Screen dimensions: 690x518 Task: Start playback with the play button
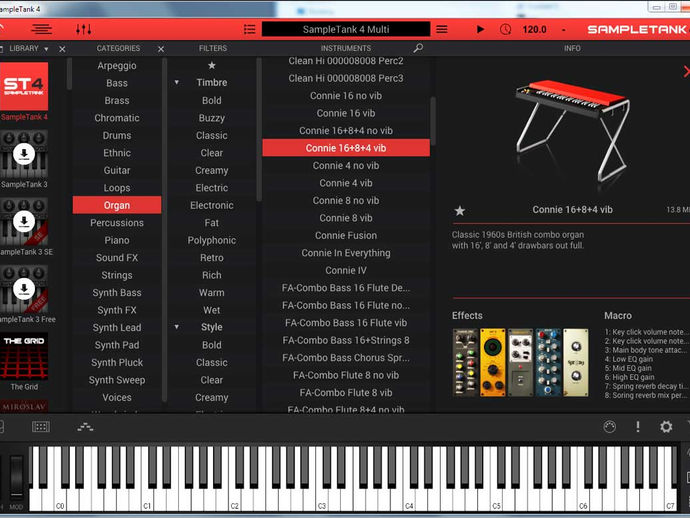[480, 29]
